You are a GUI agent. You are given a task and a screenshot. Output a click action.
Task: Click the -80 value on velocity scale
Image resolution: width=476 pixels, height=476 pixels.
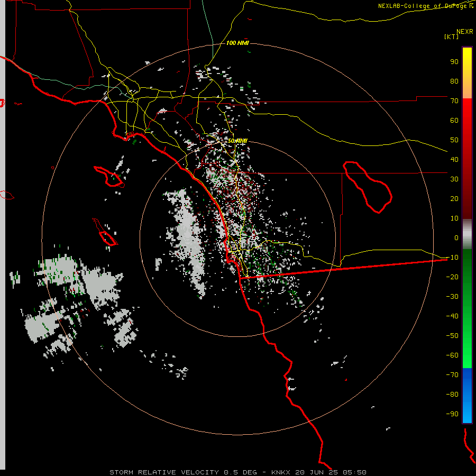[452, 395]
